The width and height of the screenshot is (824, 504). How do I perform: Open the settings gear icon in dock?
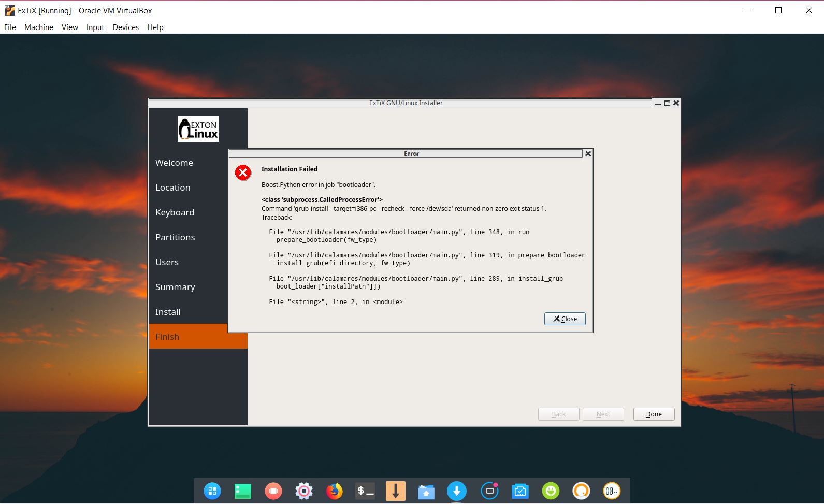click(304, 491)
